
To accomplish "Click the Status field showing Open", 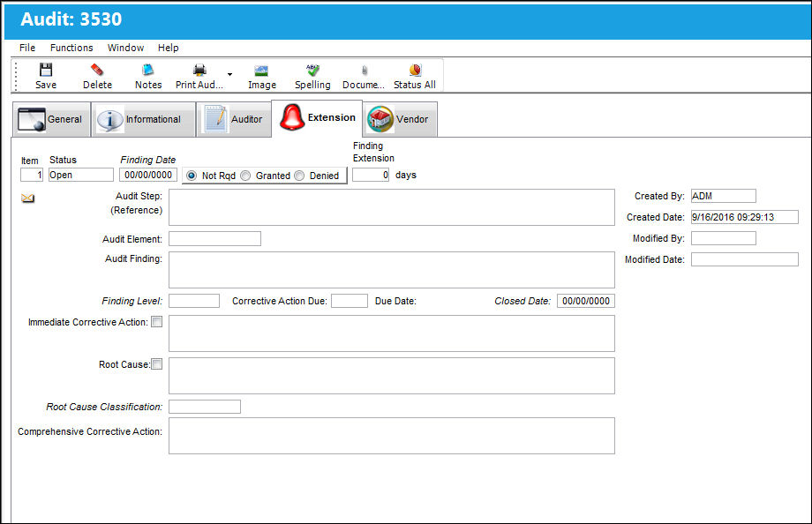I will (x=81, y=175).
